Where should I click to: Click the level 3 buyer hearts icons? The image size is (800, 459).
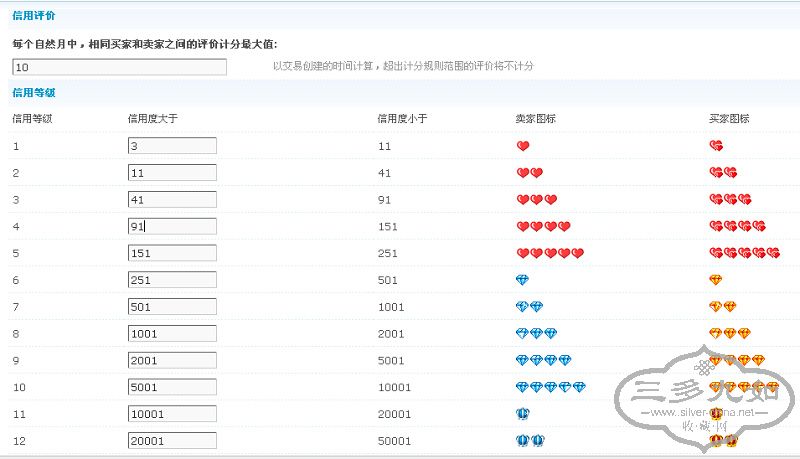coord(729,199)
